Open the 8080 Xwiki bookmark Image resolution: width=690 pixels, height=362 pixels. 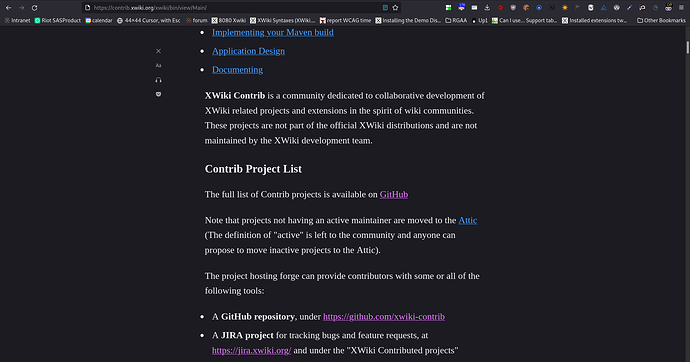229,20
